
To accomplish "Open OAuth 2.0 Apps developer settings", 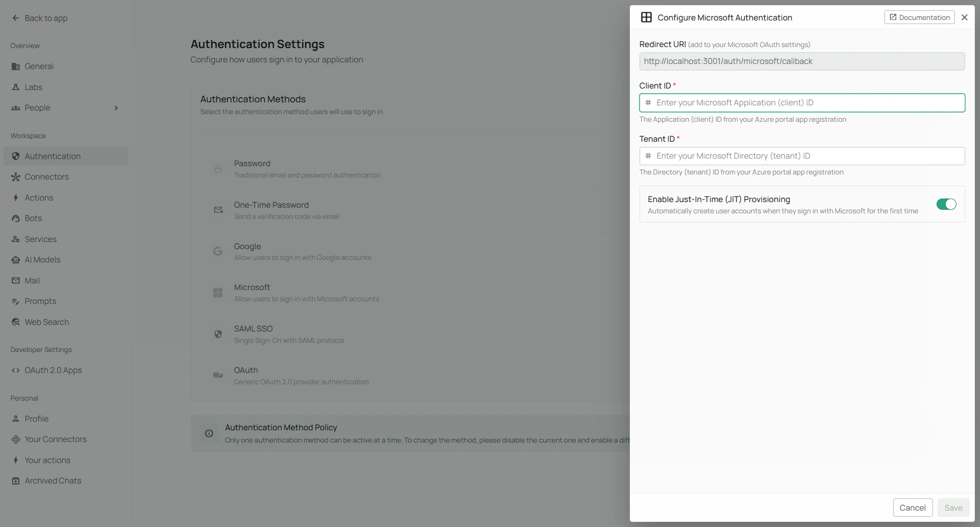I will coord(65,370).
